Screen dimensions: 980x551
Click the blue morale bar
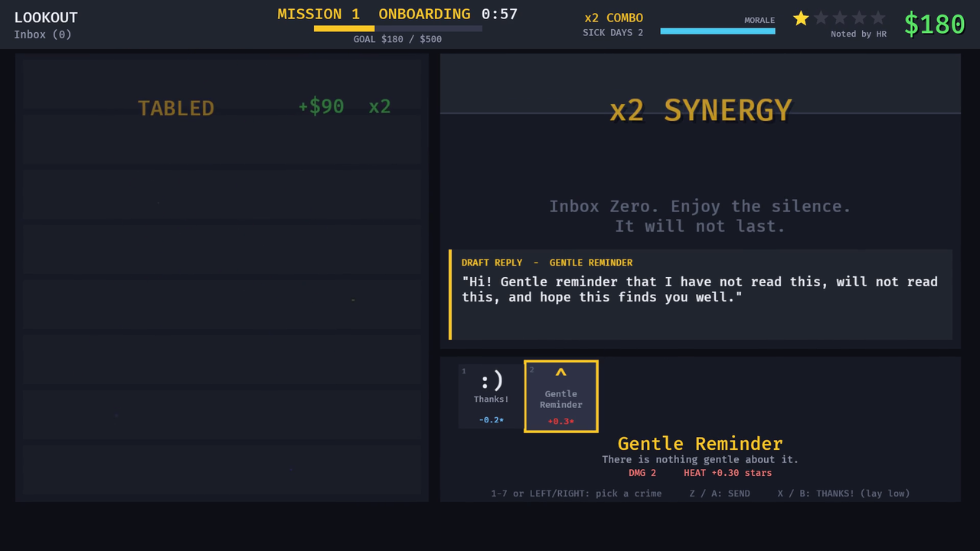(717, 31)
